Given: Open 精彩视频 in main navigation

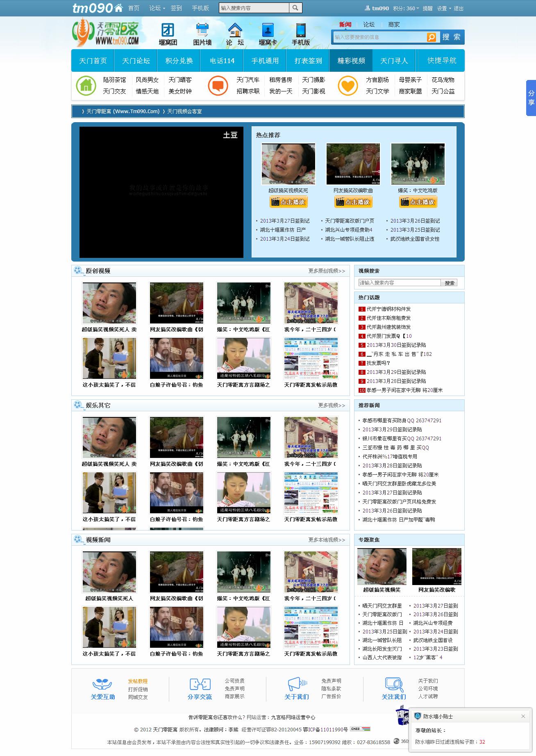Looking at the screenshot, I should [x=351, y=61].
